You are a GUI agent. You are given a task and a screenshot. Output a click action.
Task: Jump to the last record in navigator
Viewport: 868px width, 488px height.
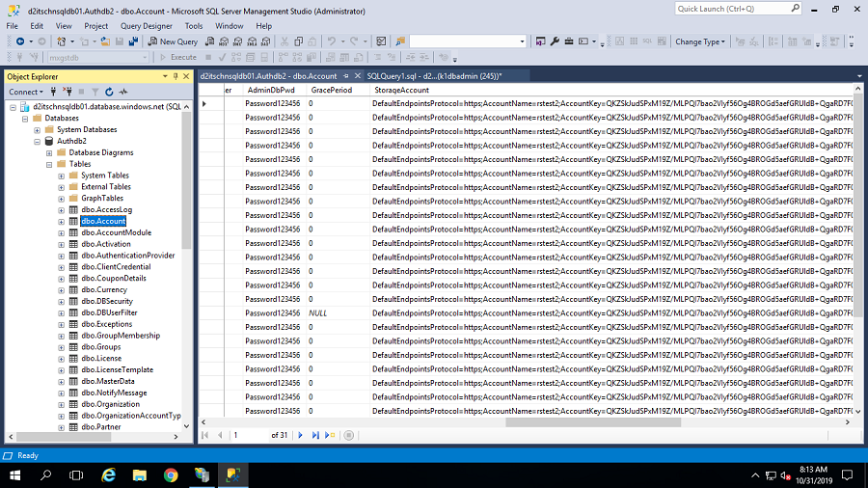coord(315,435)
